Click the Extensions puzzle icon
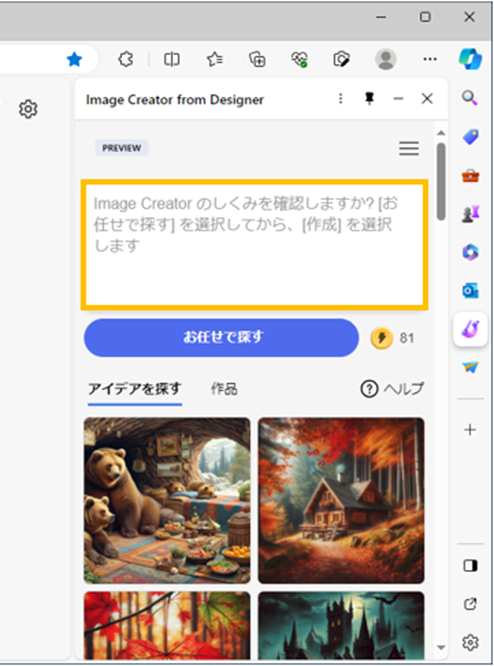The height and width of the screenshot is (666, 494). [126, 59]
